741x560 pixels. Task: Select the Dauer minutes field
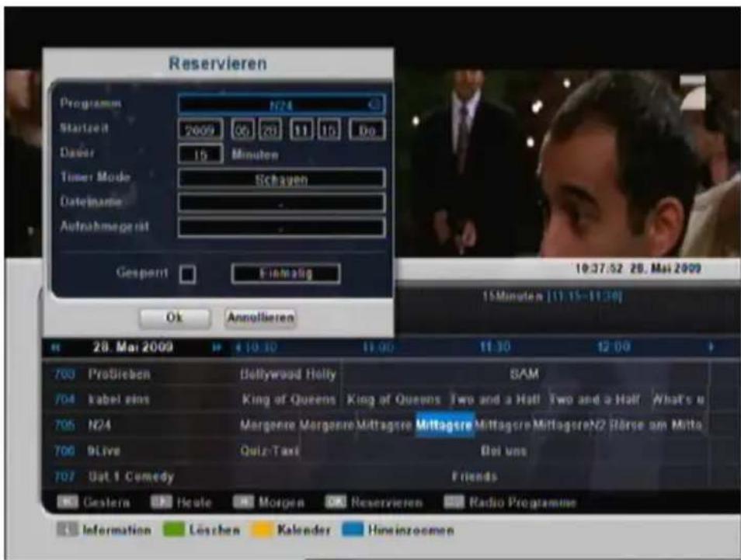(200, 154)
